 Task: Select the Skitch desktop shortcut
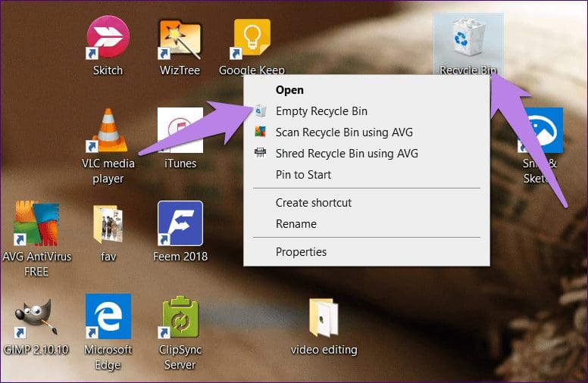pos(108,39)
